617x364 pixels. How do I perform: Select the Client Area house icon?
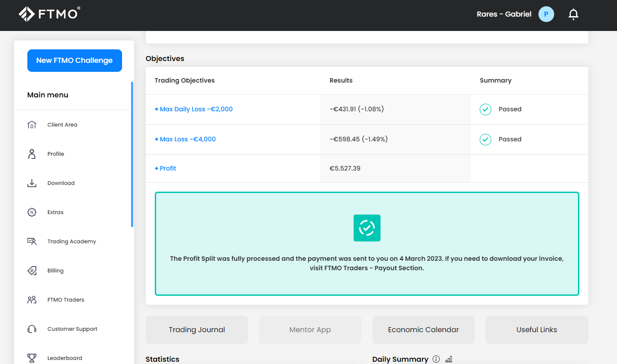coord(32,125)
